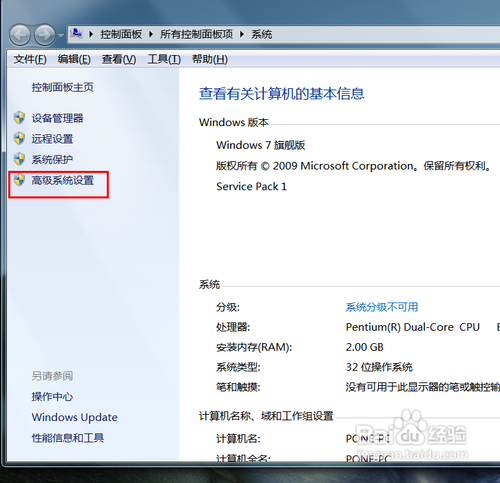Click the heading 查看有关计算机的基本信息

coord(282,93)
